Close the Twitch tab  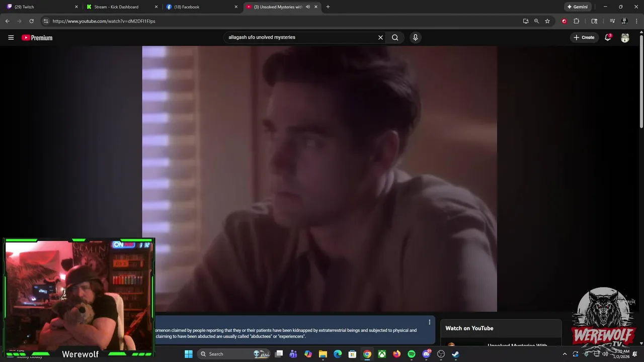click(x=76, y=7)
